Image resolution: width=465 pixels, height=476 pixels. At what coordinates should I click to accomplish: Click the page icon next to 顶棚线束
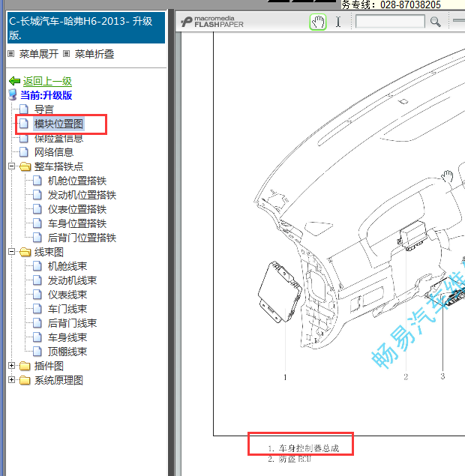37,352
